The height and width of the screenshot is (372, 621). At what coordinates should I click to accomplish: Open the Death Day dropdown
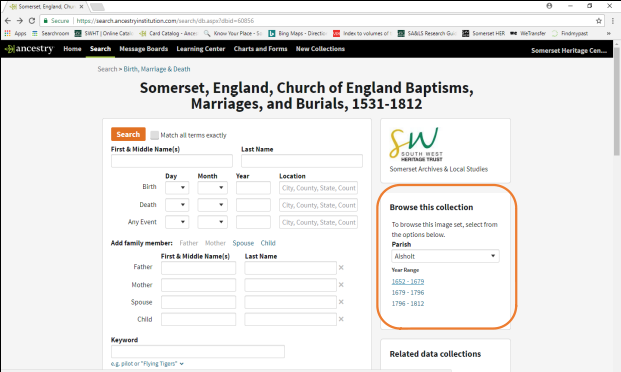[177, 205]
